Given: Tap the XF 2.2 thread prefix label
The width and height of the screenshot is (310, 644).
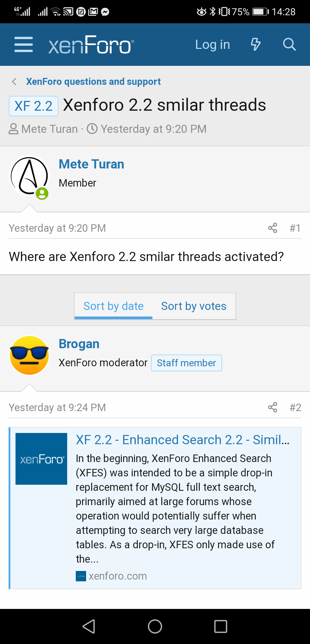Looking at the screenshot, I should (34, 106).
